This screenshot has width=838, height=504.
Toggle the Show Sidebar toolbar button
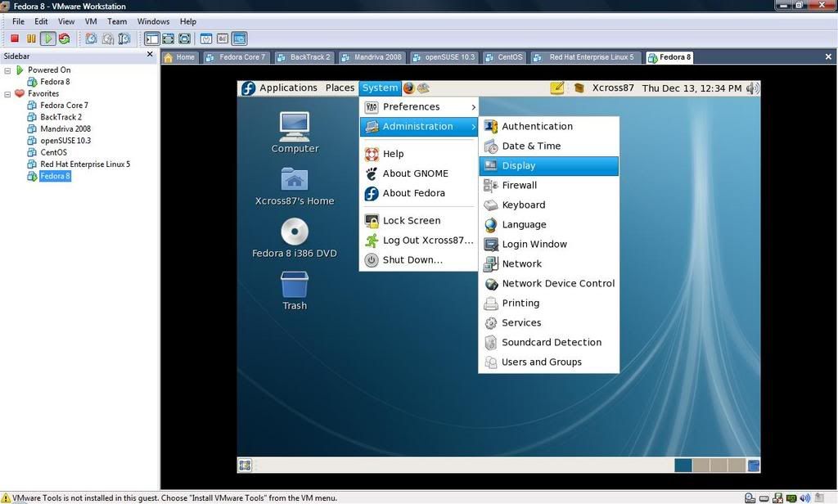tap(151, 38)
